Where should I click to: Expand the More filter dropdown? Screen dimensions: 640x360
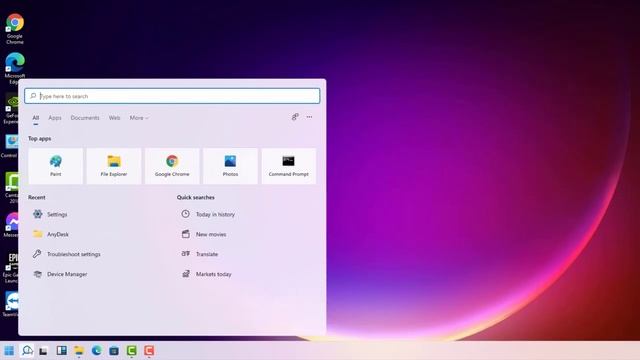click(x=139, y=118)
